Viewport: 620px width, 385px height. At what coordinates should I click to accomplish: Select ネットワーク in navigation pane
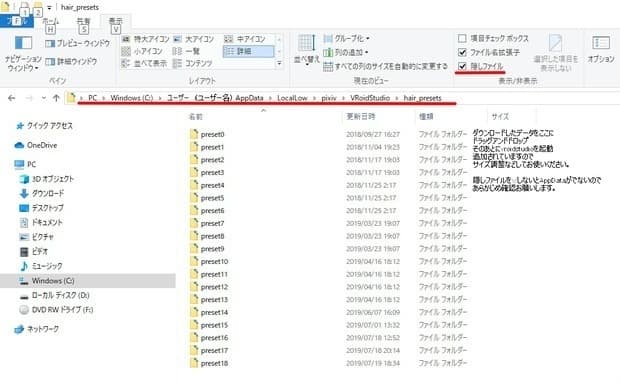click(x=36, y=328)
